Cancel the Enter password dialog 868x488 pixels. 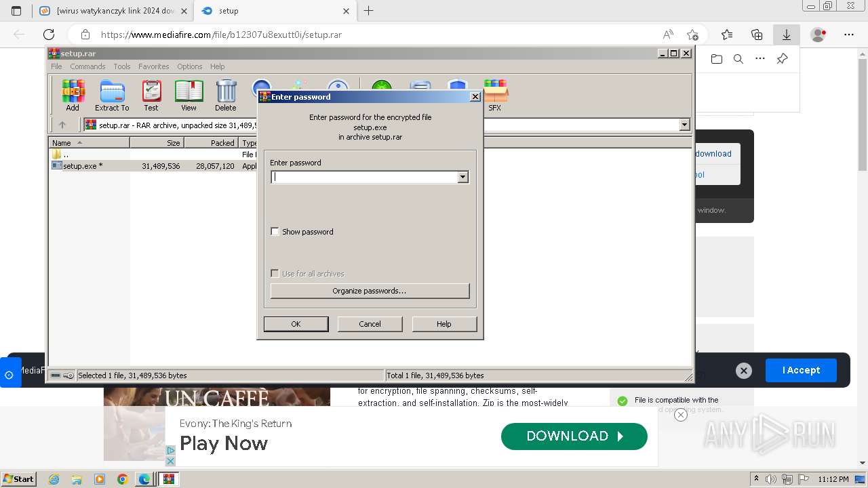[370, 324]
